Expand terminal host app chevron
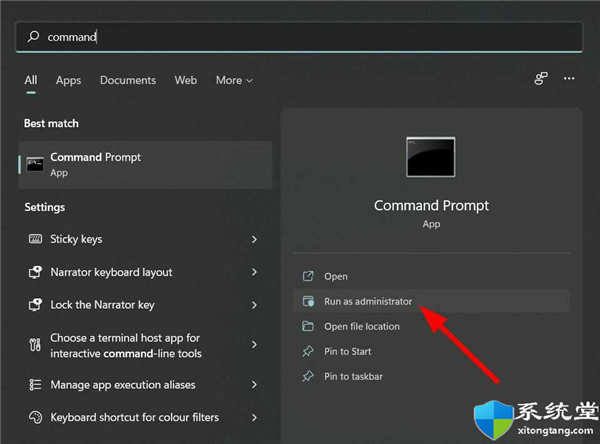The height and width of the screenshot is (444, 600). [254, 344]
